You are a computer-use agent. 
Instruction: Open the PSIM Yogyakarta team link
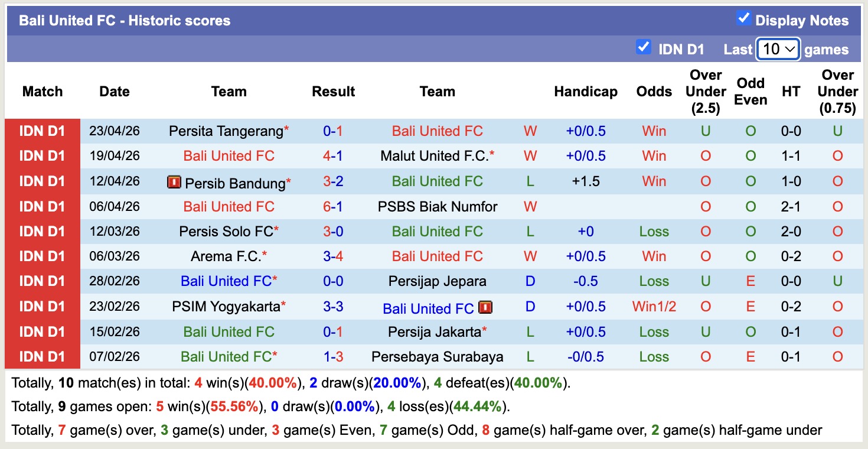226,307
